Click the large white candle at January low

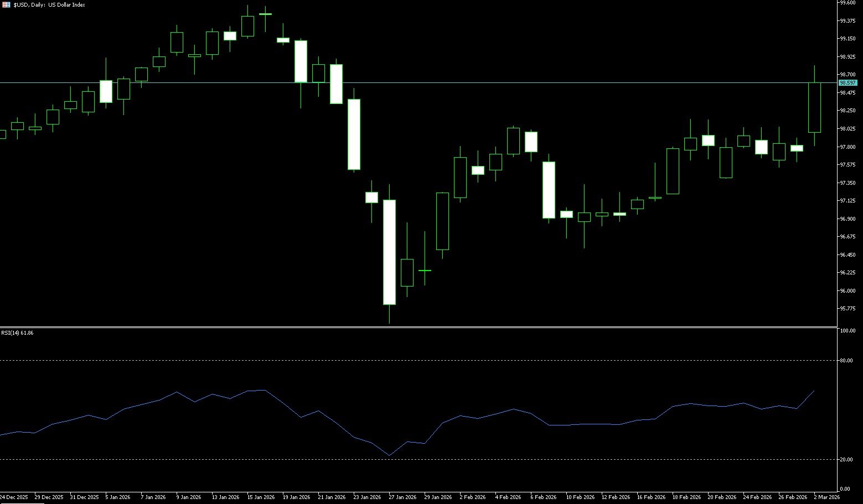coord(389,252)
